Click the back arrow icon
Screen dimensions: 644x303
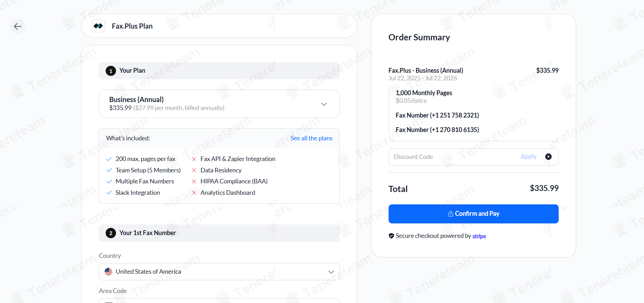(x=18, y=26)
